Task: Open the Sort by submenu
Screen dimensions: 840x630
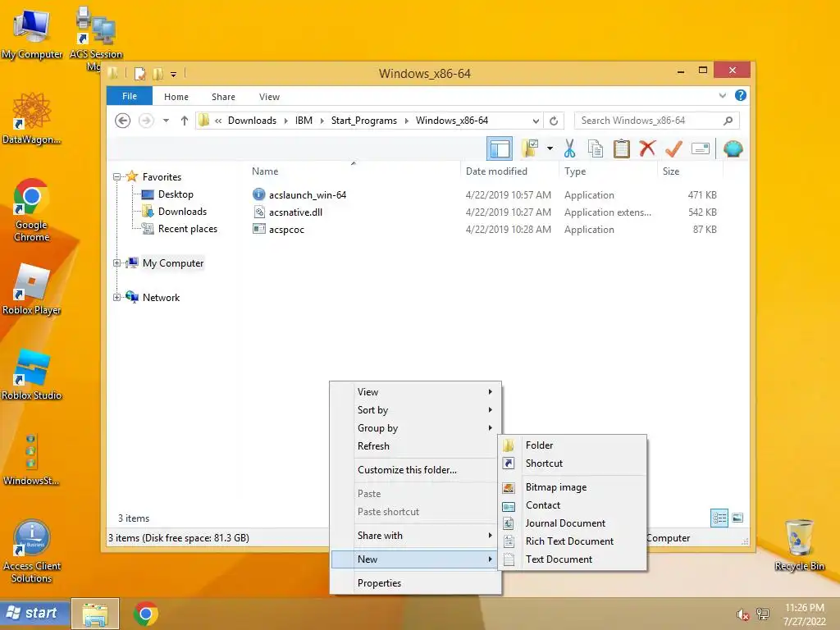Action: [x=416, y=410]
